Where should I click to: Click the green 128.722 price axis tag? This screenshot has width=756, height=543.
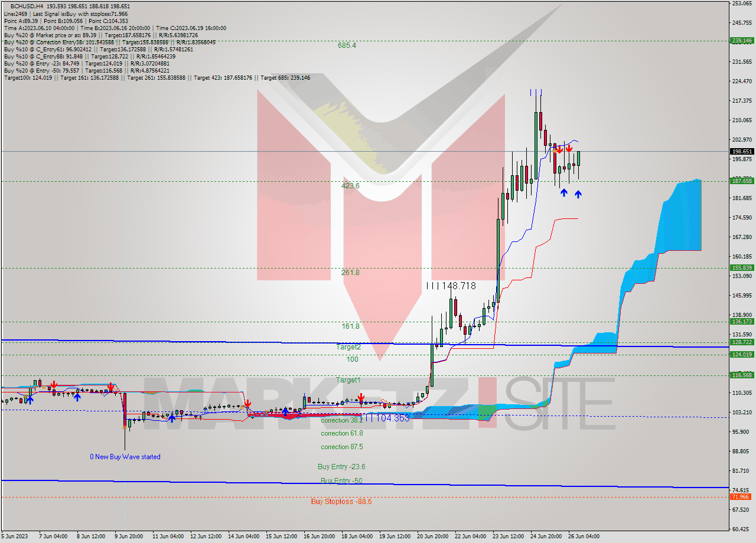pyautogui.click(x=742, y=342)
